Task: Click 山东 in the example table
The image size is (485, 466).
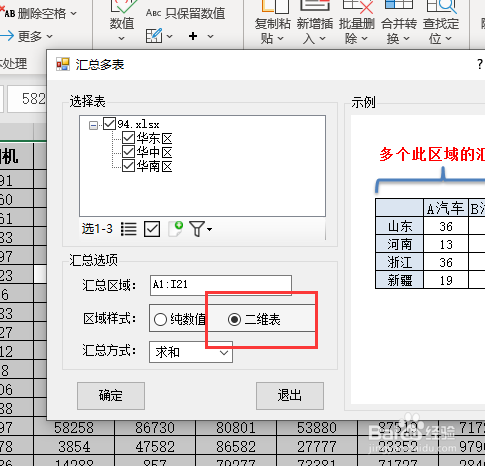Action: [x=399, y=226]
